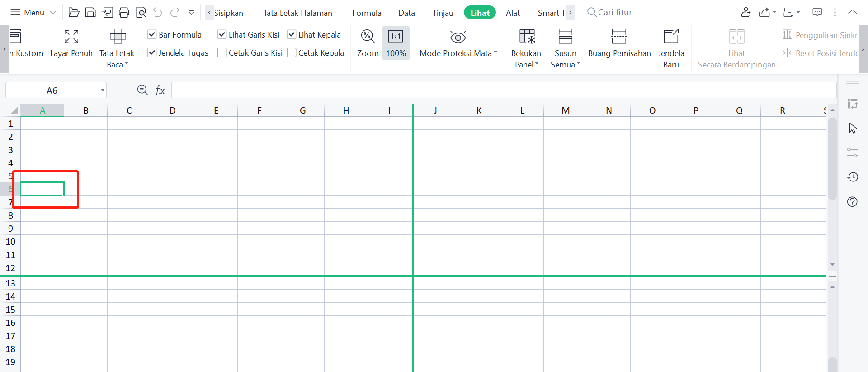Enable the Cetak Garis Kisi checkbox
868x372 pixels.
coord(222,53)
